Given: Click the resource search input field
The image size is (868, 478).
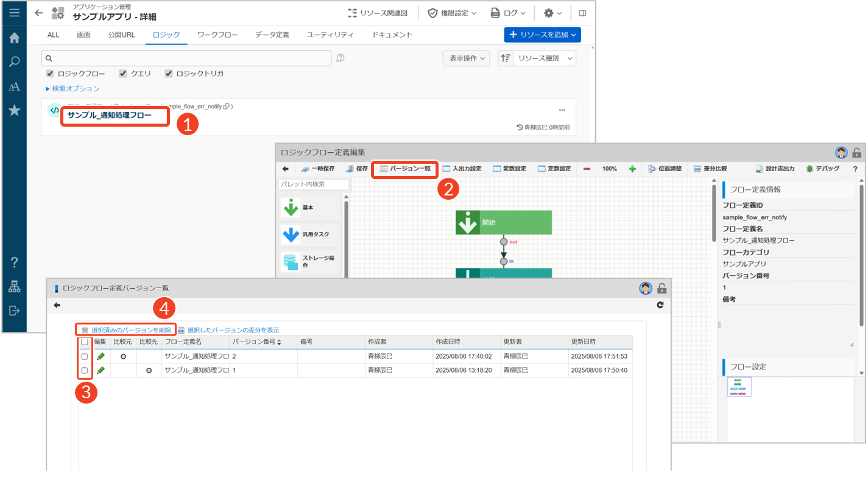Looking at the screenshot, I should tap(186, 58).
